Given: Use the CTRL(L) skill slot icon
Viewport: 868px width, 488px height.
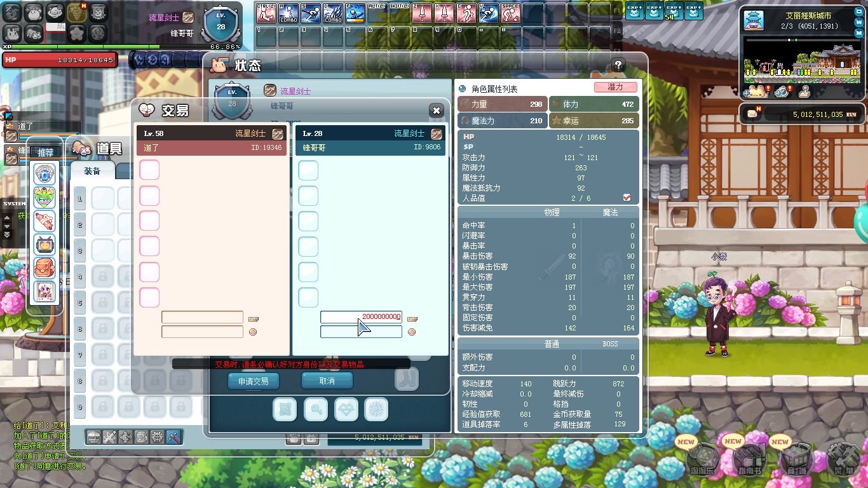Looking at the screenshot, I should 266,13.
